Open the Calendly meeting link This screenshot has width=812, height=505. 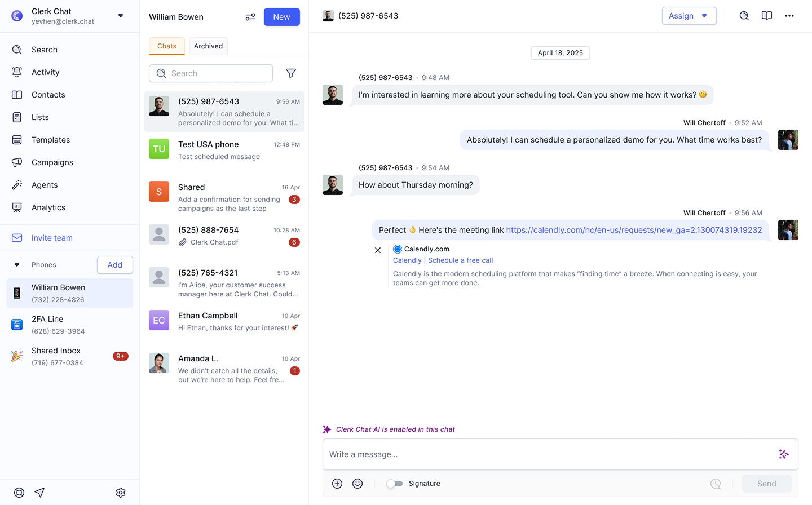634,230
